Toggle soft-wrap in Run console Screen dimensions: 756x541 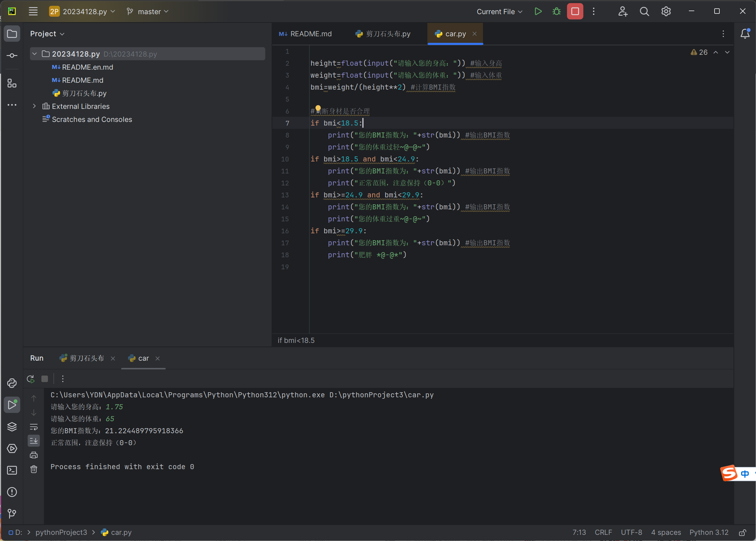coord(34,427)
